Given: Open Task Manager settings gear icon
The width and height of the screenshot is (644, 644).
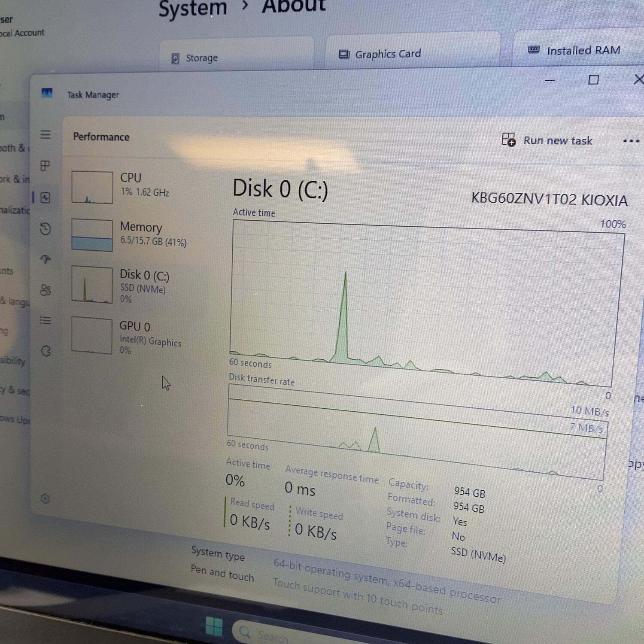Looking at the screenshot, I should (x=45, y=498).
